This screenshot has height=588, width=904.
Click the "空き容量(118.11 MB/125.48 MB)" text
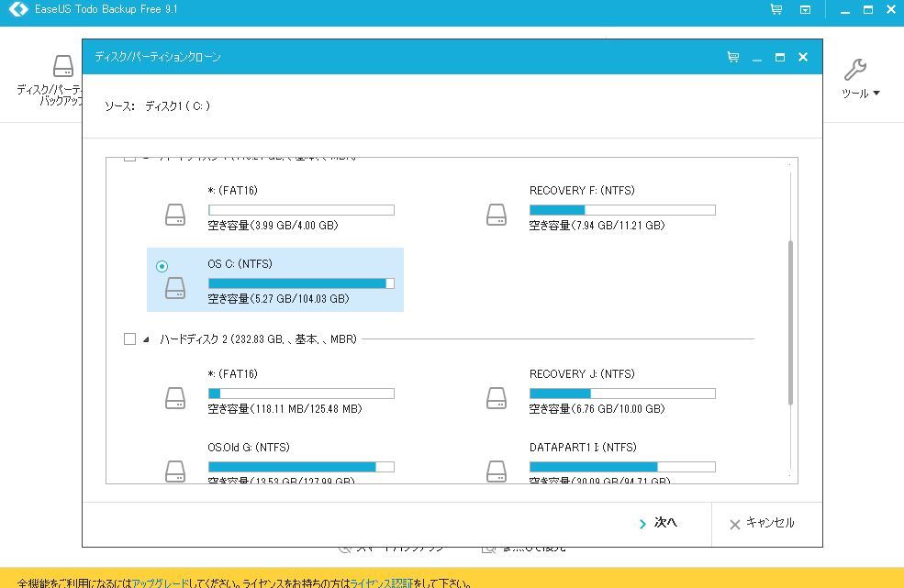(x=285, y=409)
